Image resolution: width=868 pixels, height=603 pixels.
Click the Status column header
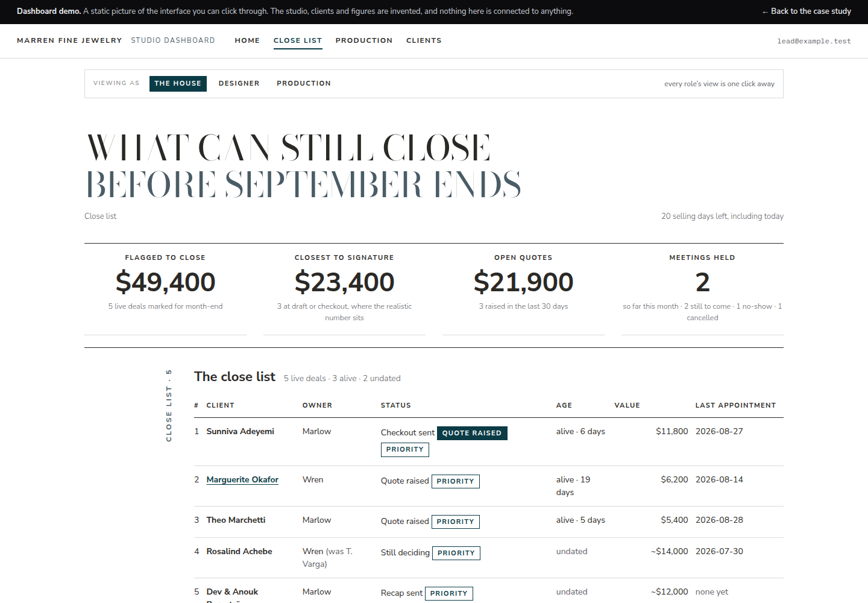click(x=396, y=405)
